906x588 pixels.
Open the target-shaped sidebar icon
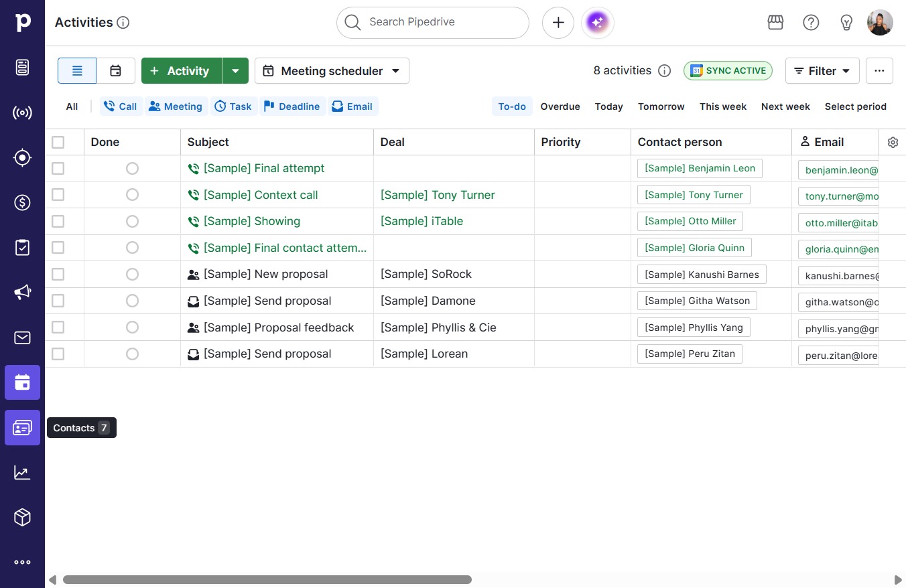[22, 157]
